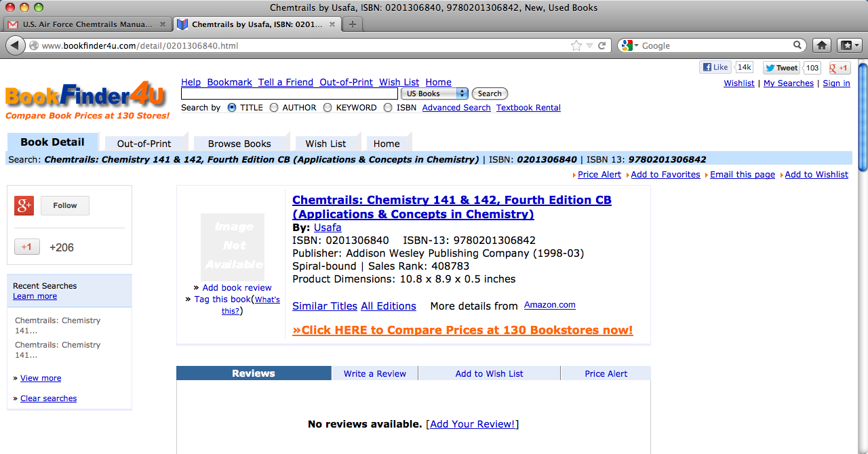Open the bookmarks toolbar button menu

850,45
